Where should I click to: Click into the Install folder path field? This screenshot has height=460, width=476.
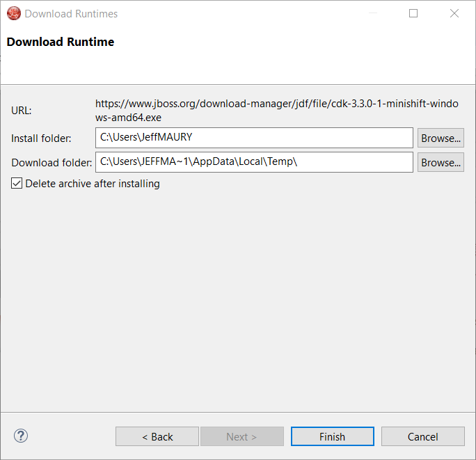[254, 138]
